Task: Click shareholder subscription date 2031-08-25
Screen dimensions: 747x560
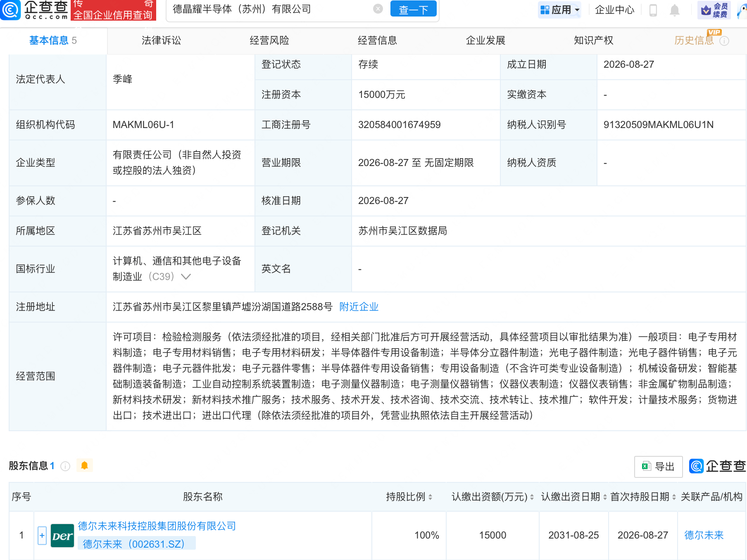Action: click(x=573, y=535)
